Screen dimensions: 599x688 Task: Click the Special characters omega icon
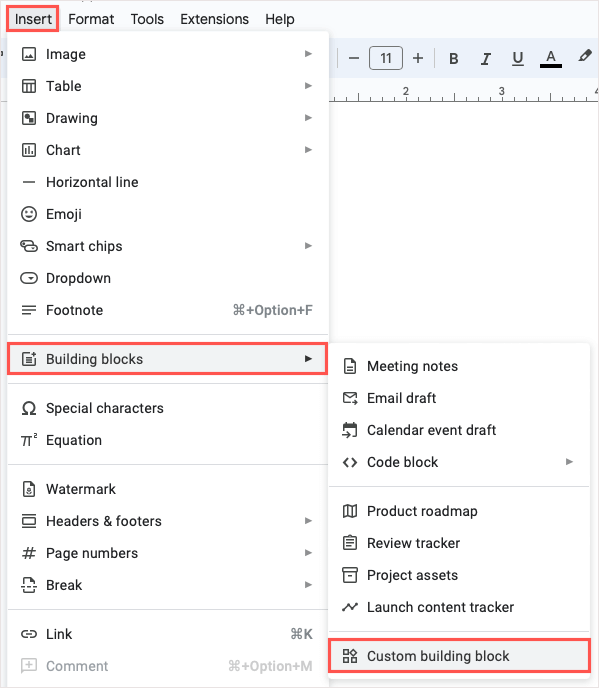[29, 408]
